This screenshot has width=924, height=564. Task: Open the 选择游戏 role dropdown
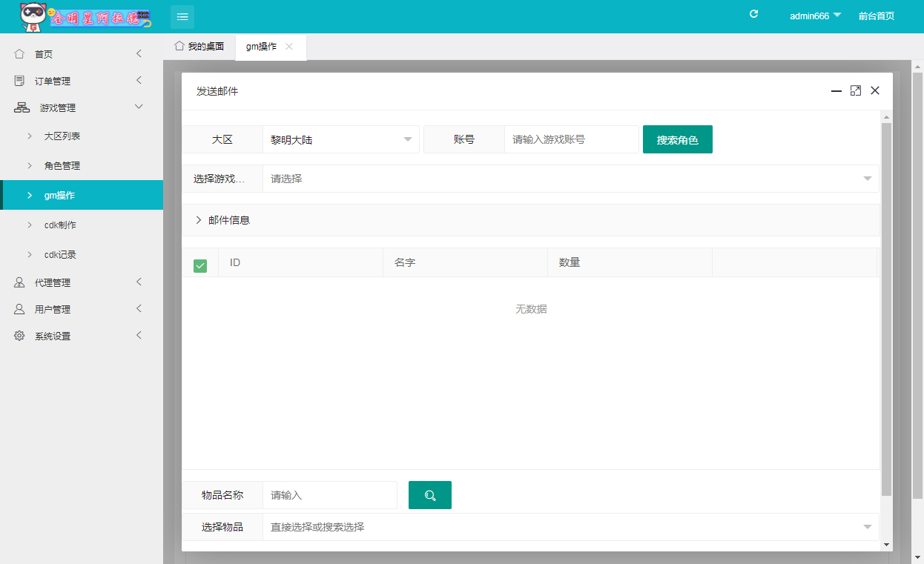point(570,179)
